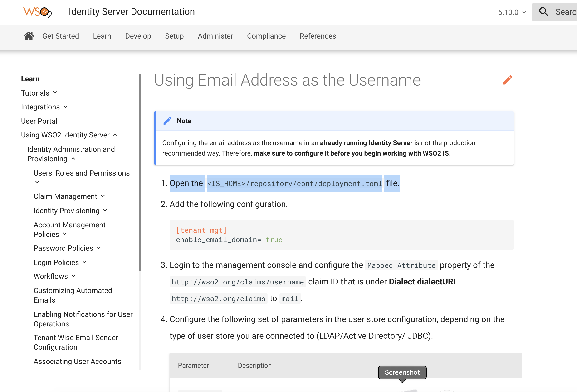Edit this page with the orange pencil icon
This screenshot has width=577, height=392.
(x=508, y=80)
